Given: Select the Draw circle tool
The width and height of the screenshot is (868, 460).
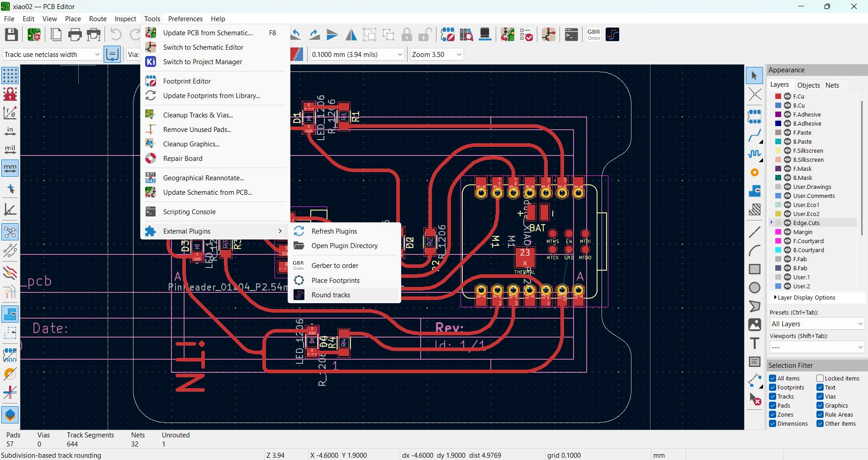Looking at the screenshot, I should pos(754,288).
